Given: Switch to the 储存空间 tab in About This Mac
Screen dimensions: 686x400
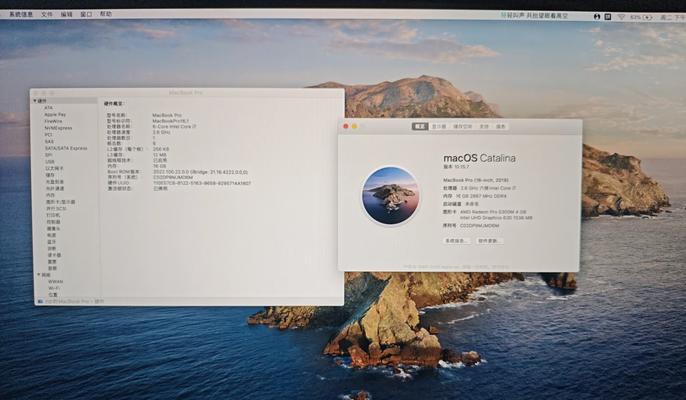Looking at the screenshot, I should click(x=462, y=126).
